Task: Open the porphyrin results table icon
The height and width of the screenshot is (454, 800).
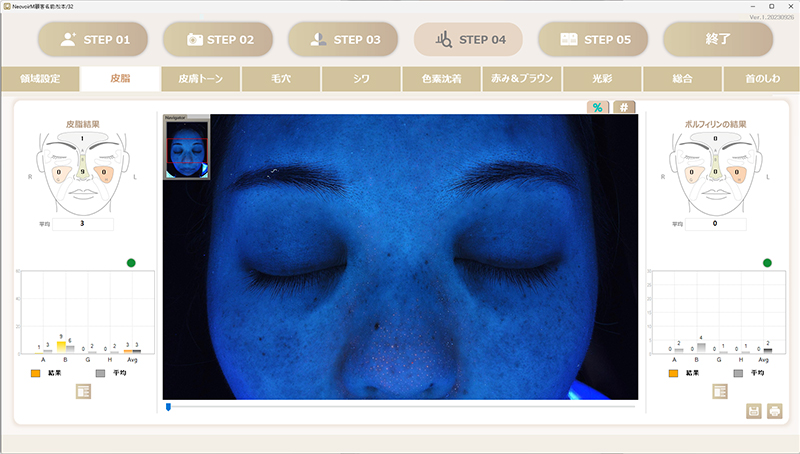Action: pyautogui.click(x=719, y=391)
